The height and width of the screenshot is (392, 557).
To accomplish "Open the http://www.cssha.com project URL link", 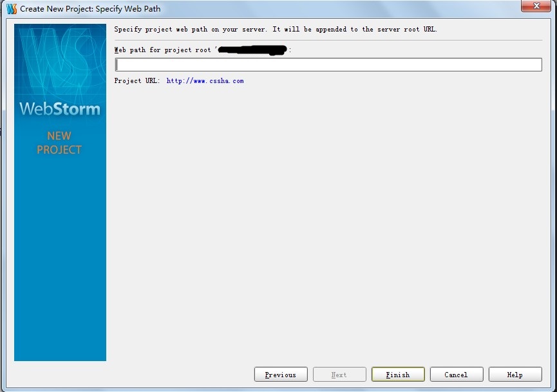I will (x=205, y=81).
